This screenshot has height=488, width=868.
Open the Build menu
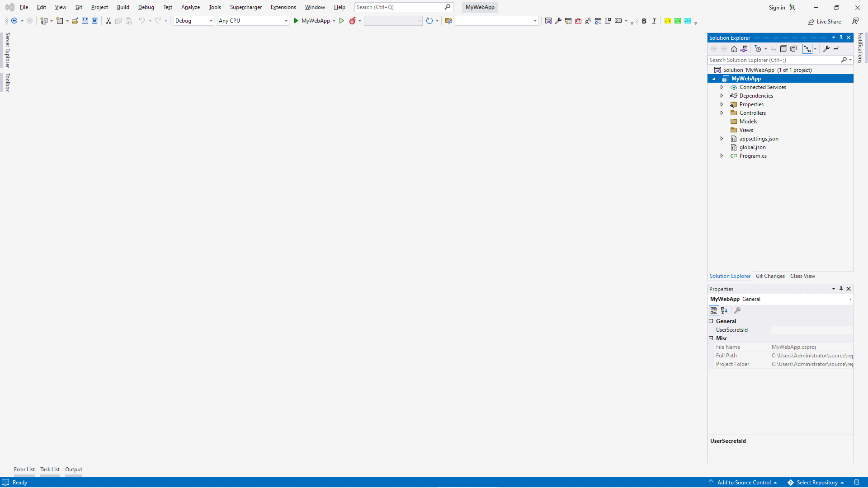(123, 7)
